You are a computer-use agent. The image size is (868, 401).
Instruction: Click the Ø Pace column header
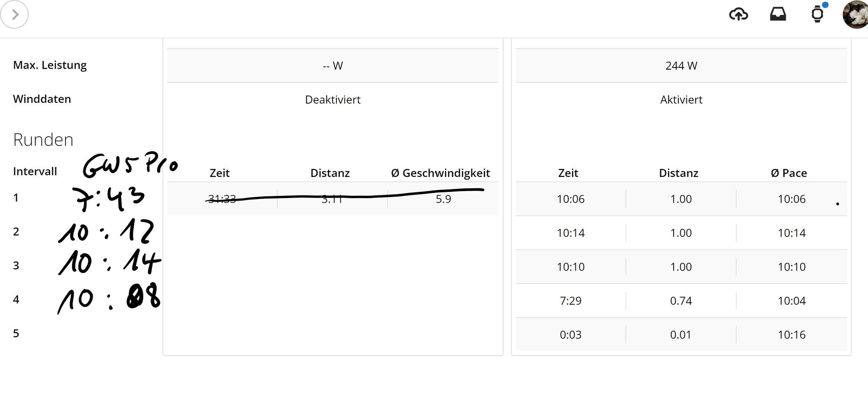(788, 173)
